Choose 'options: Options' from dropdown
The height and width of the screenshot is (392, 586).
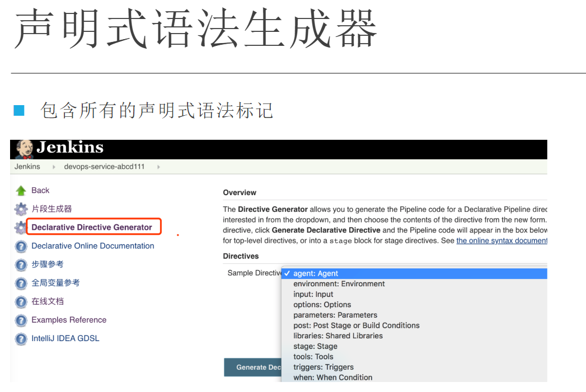(x=415, y=305)
